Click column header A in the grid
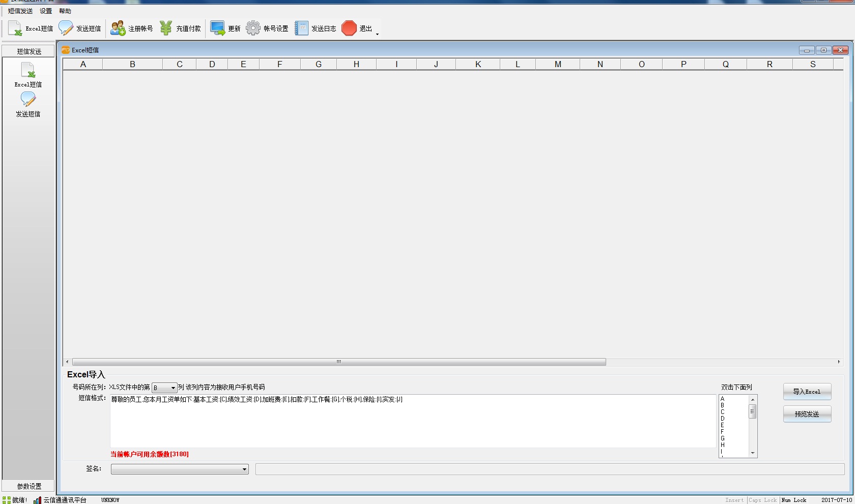The image size is (855, 504). pos(83,64)
